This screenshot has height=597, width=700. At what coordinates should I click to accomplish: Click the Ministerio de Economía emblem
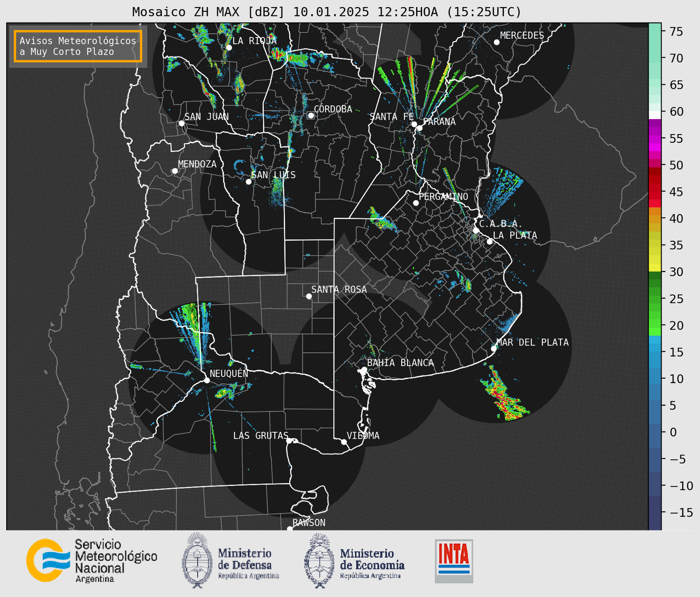pyautogui.click(x=320, y=560)
